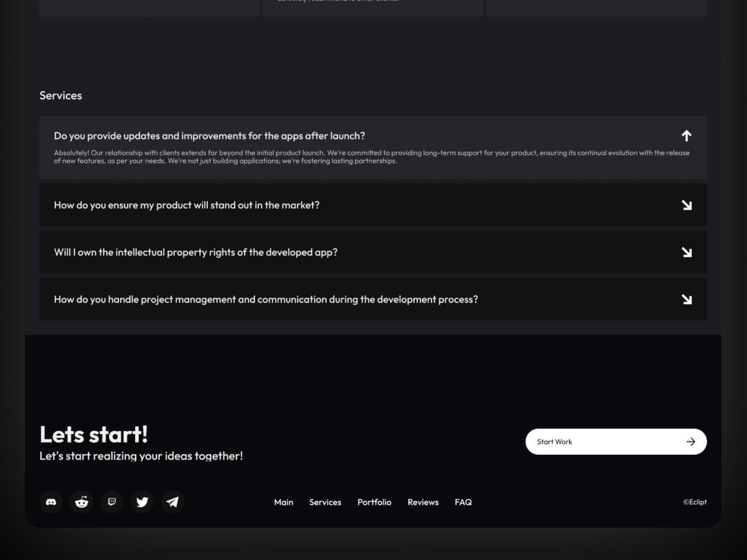
Task: Go to Main in footer navigation
Action: click(283, 502)
